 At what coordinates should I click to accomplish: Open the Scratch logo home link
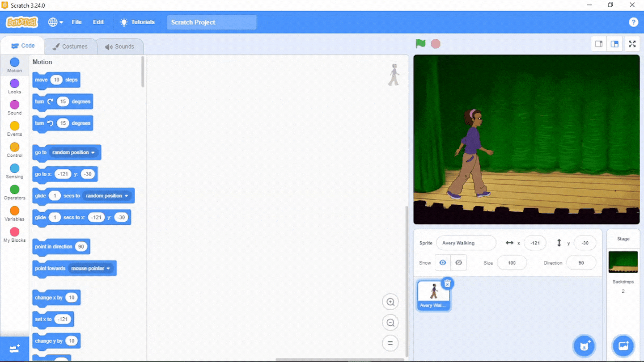22,22
